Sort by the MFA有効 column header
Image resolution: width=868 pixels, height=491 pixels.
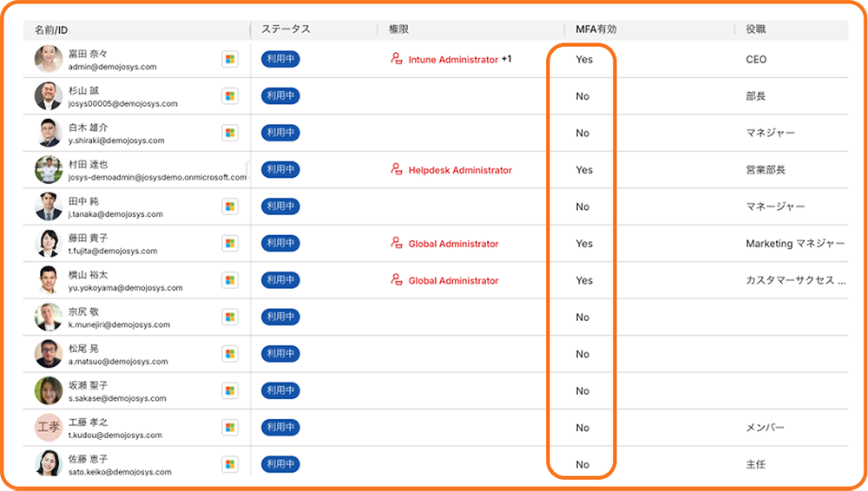point(596,29)
